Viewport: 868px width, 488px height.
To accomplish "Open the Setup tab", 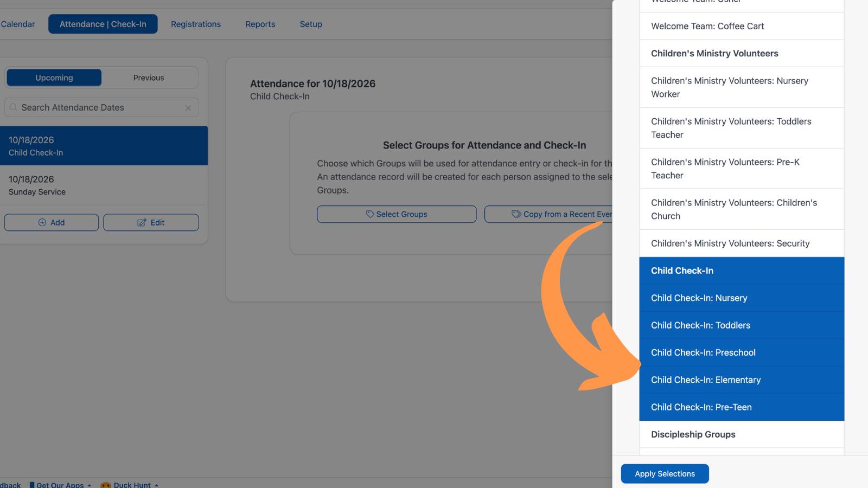I will [x=311, y=24].
